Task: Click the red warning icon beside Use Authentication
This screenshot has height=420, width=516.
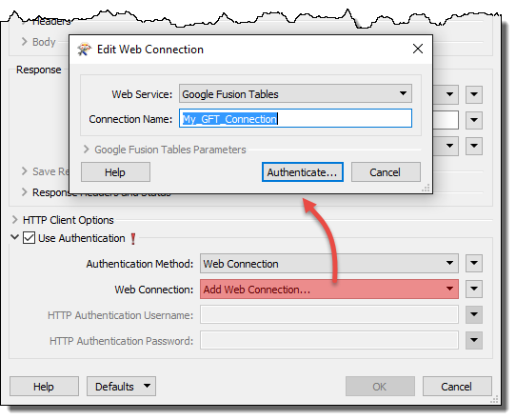Action: coord(133,239)
